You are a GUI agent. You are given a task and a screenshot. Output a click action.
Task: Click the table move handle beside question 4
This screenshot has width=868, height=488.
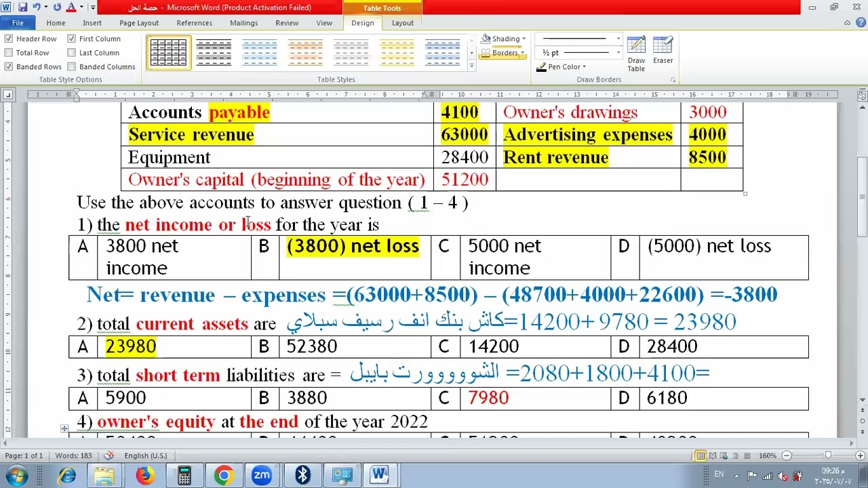(64, 428)
